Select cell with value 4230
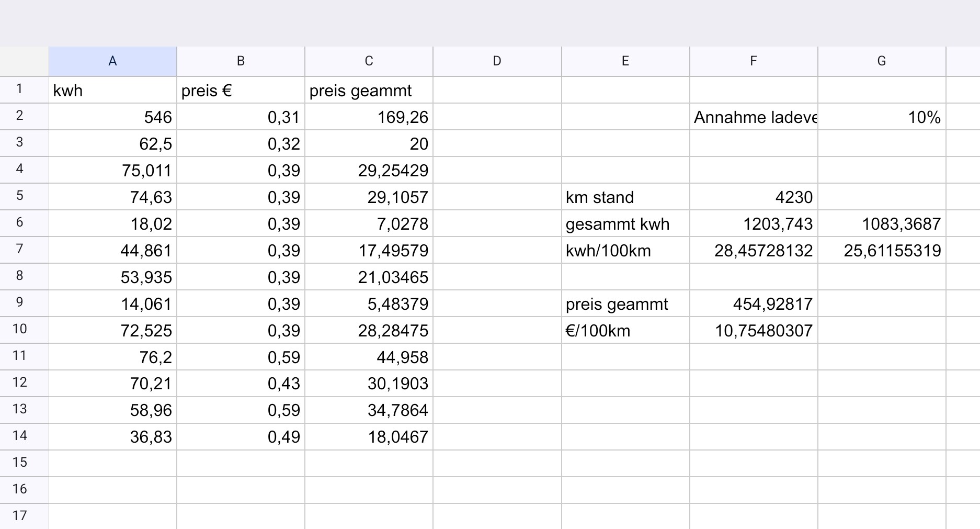Image resolution: width=980 pixels, height=529 pixels. (753, 197)
